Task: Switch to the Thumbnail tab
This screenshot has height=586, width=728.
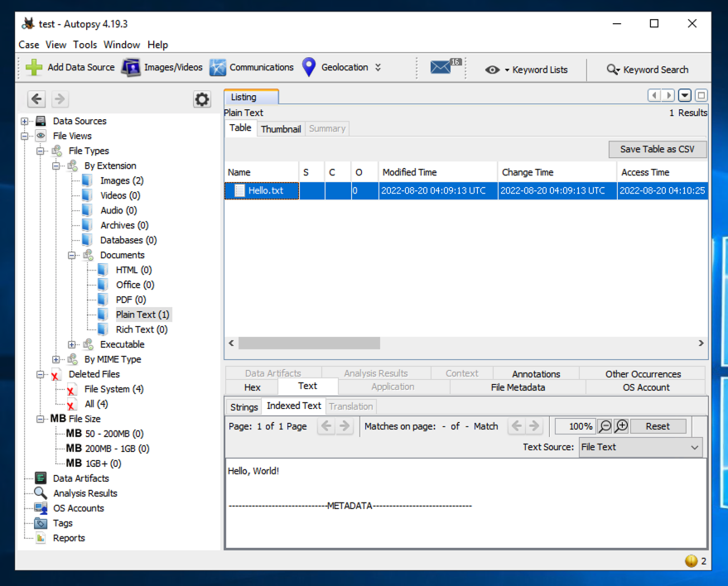Action: (x=281, y=129)
